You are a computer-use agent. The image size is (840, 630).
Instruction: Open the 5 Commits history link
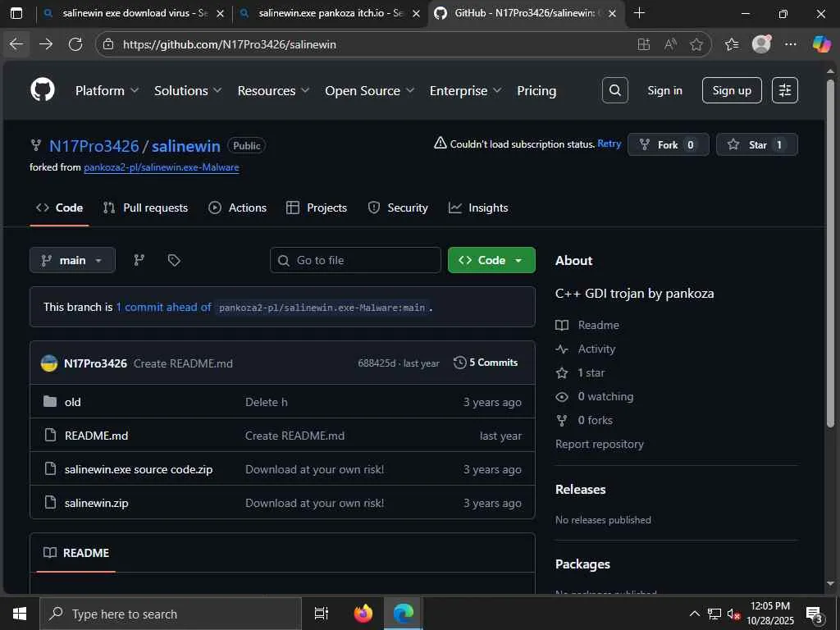(x=486, y=363)
